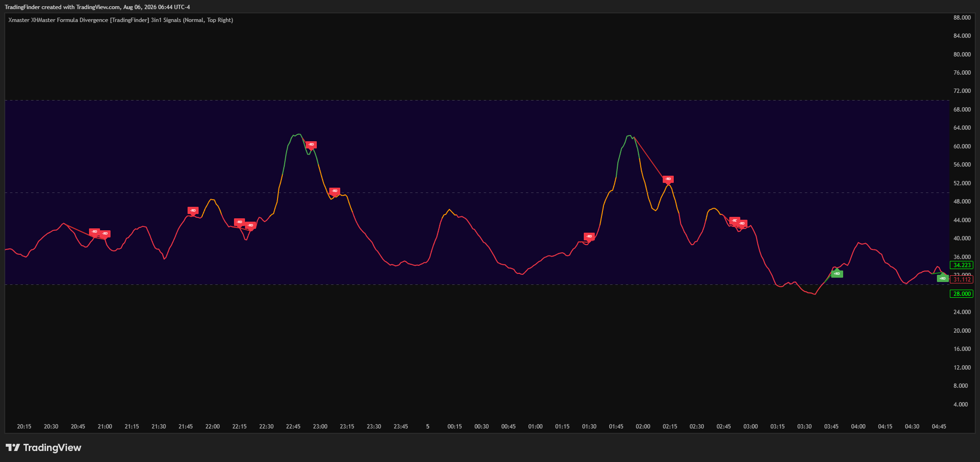Viewport: 980px width, 462px height.
Task: Click the -RD marker above 01:30
Action: point(589,237)
